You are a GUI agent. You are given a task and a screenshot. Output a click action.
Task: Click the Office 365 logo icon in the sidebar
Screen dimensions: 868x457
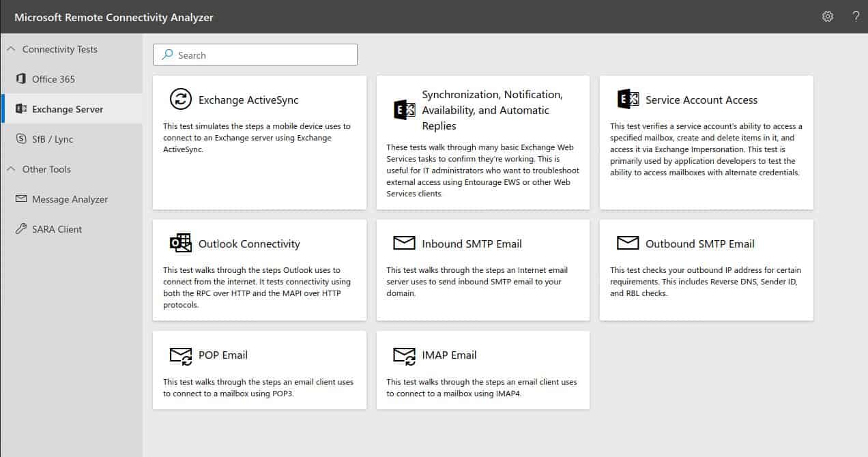[20, 79]
